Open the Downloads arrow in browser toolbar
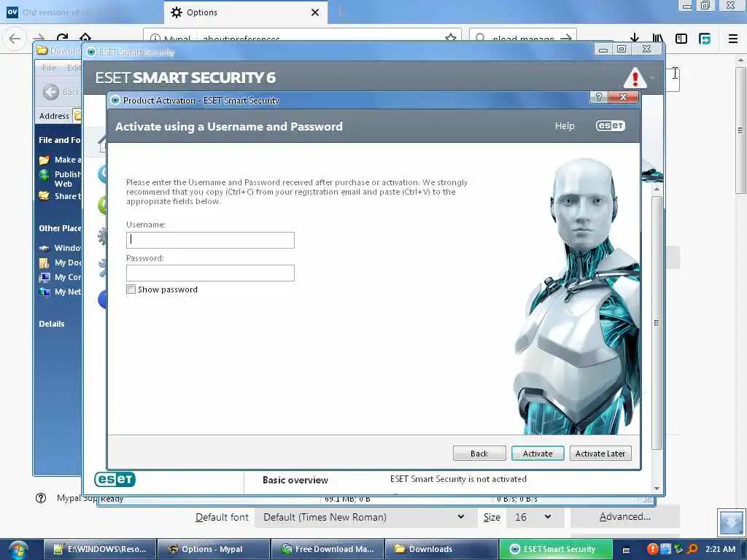Screen dimensions: 747x560 (x=634, y=38)
